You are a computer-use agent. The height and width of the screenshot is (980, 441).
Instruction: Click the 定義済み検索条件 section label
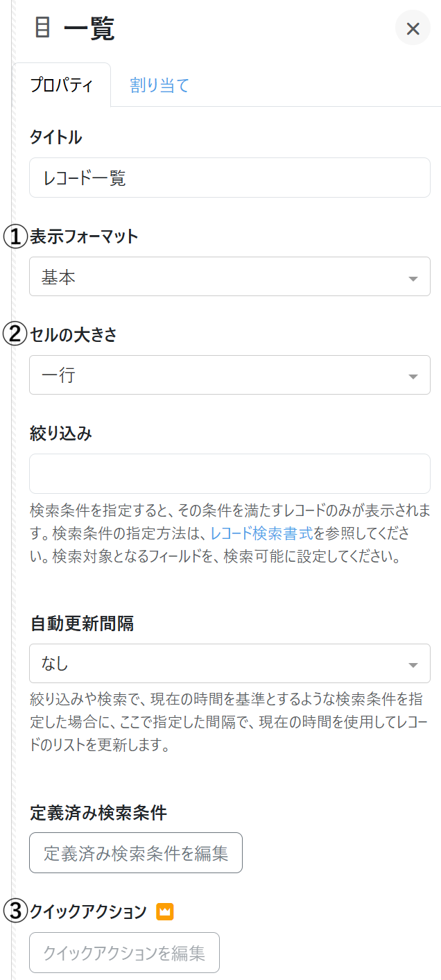tap(98, 811)
